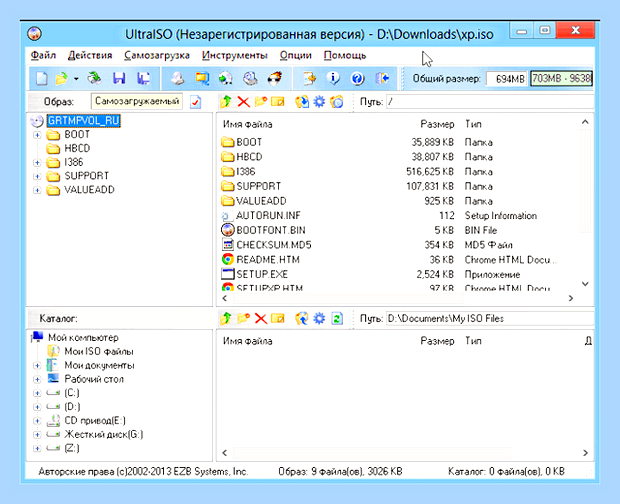This screenshot has height=504, width=620.
Task: Sort image files by Тип column
Action: (473, 125)
